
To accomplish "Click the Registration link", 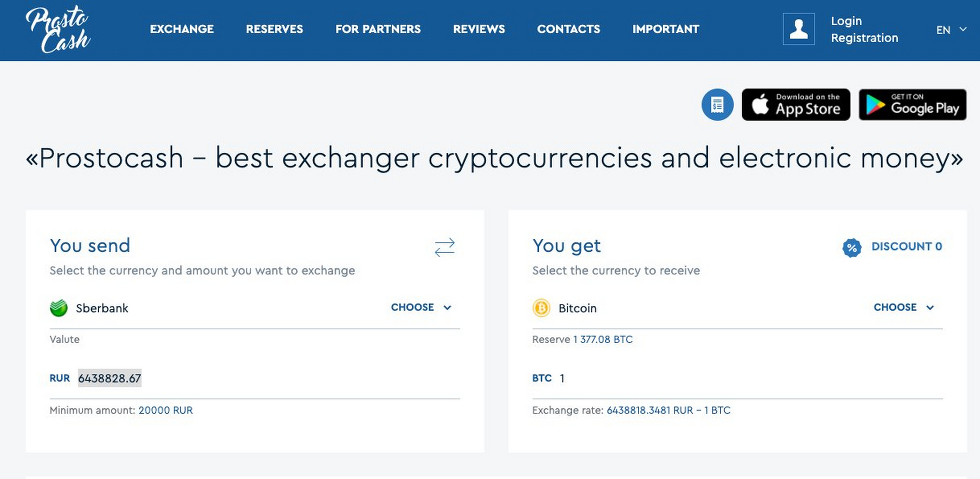I will (864, 38).
